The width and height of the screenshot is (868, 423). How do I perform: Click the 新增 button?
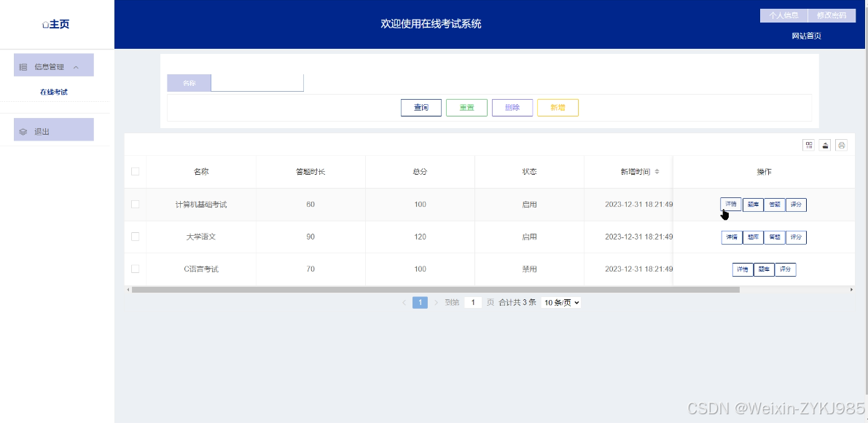click(558, 108)
